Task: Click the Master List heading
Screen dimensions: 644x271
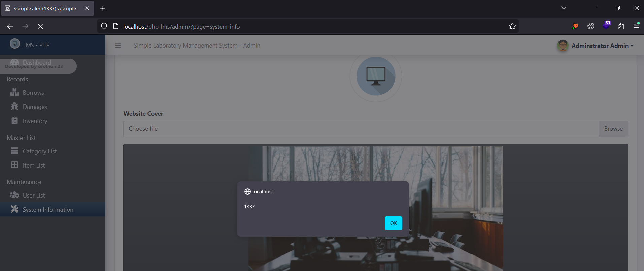Action: point(21,138)
